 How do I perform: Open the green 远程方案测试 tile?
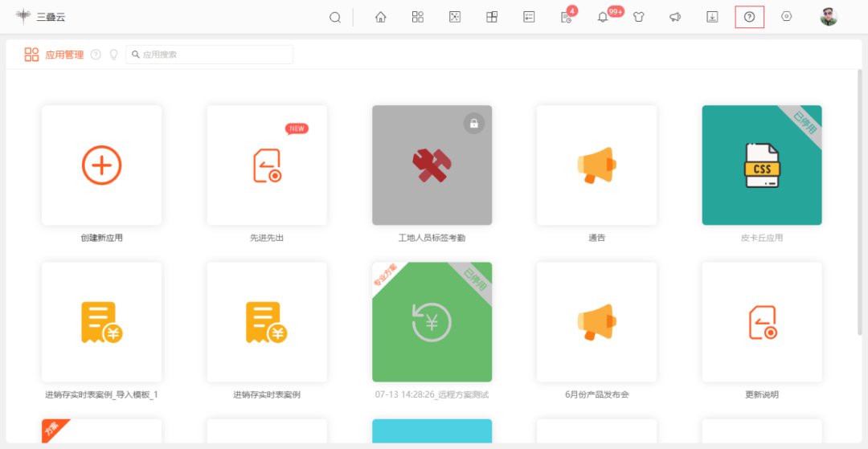[432, 322]
